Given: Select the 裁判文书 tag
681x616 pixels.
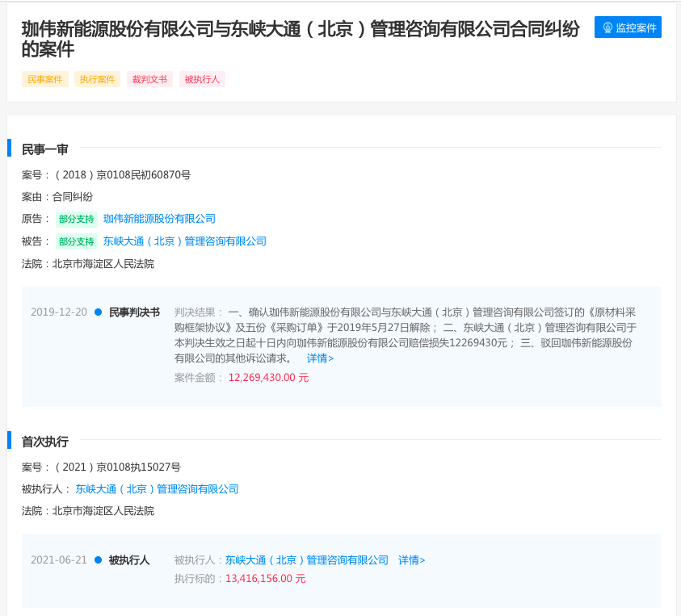Looking at the screenshot, I should pyautogui.click(x=149, y=79).
